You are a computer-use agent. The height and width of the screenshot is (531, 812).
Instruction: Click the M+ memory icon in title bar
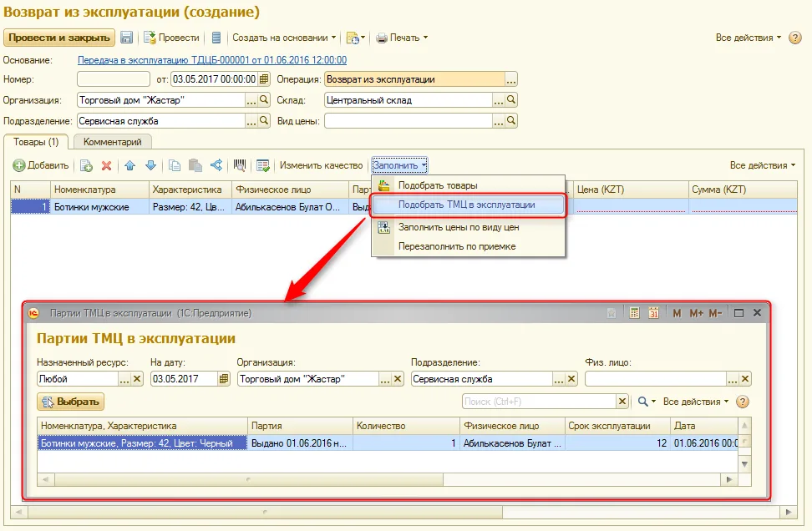click(697, 313)
